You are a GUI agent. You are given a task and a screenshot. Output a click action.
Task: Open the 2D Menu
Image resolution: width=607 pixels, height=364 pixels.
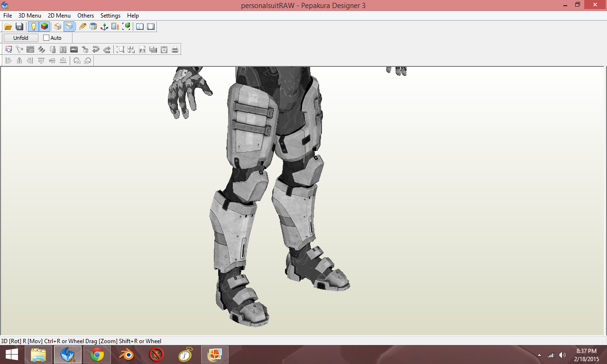(59, 16)
